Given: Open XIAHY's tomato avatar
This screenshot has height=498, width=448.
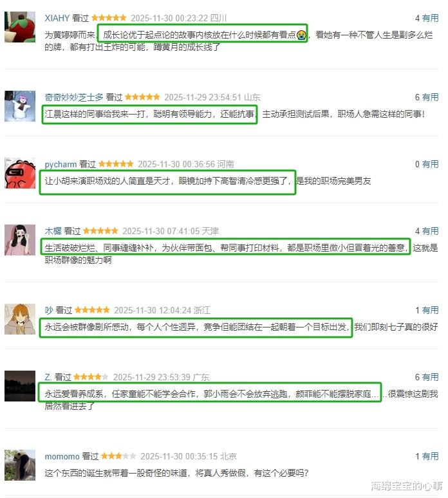Looking at the screenshot, I should [x=20, y=27].
